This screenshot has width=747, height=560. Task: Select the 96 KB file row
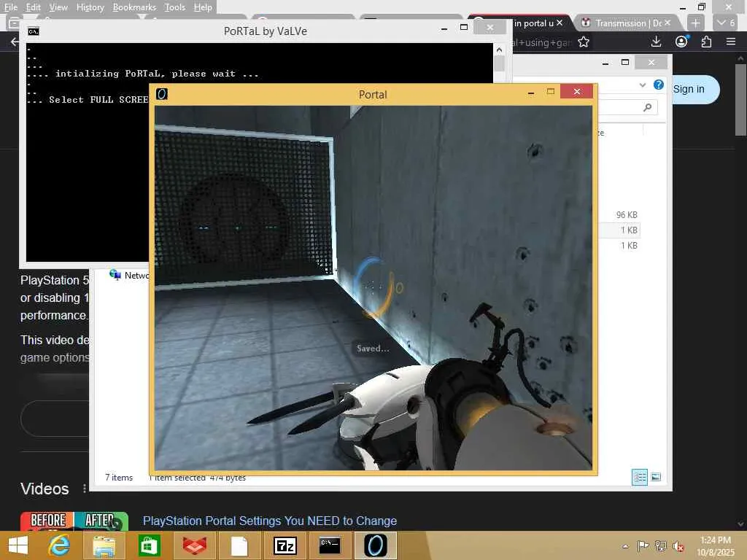point(619,215)
